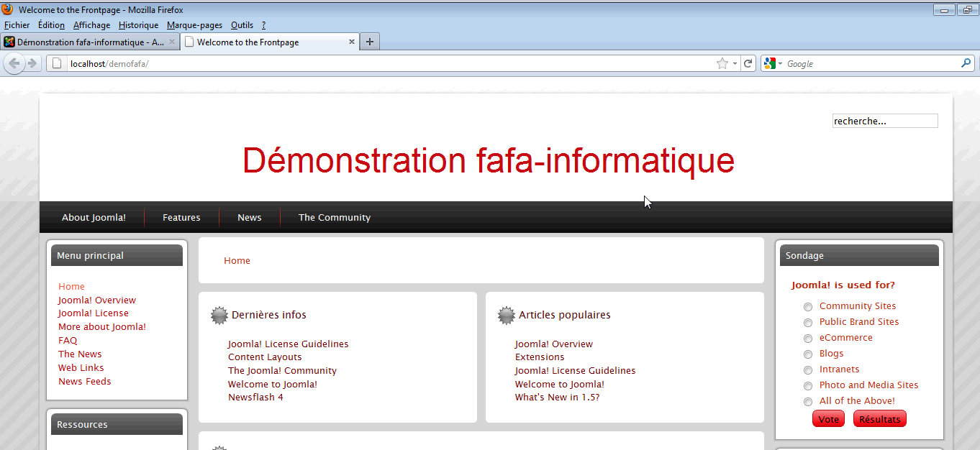Click the Ressources panel header
980x450 pixels.
tap(117, 424)
